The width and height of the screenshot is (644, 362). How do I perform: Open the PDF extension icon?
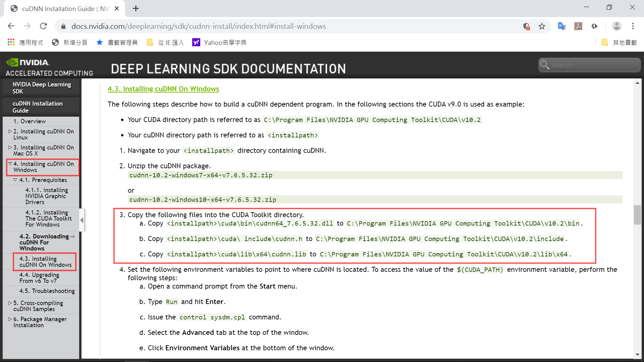578,26
